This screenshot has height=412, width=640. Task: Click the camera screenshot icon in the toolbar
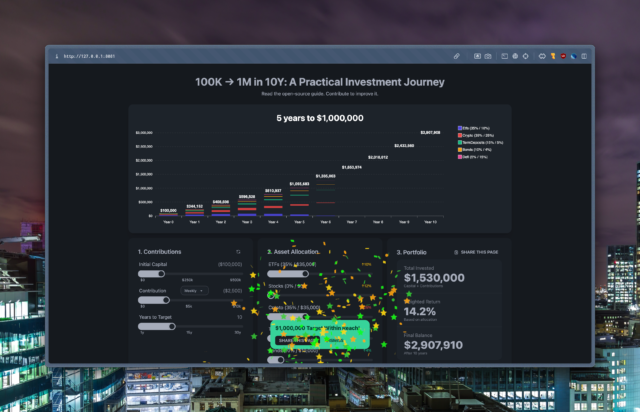tap(488, 56)
